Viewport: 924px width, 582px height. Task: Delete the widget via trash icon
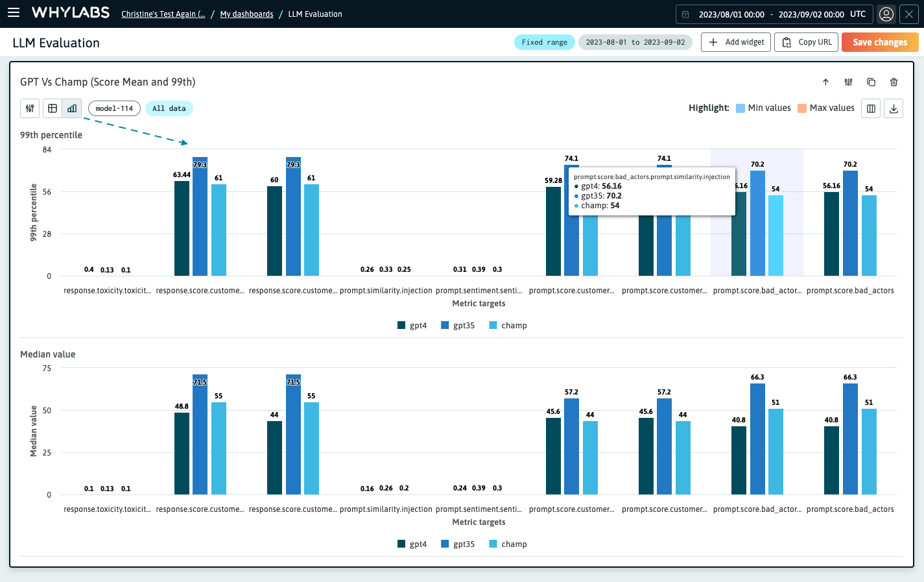pos(894,82)
